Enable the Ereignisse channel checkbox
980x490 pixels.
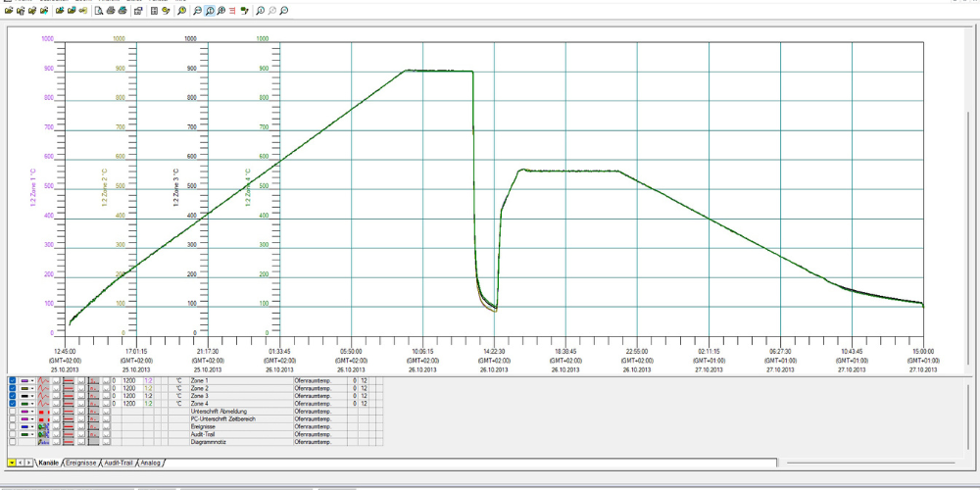12,426
